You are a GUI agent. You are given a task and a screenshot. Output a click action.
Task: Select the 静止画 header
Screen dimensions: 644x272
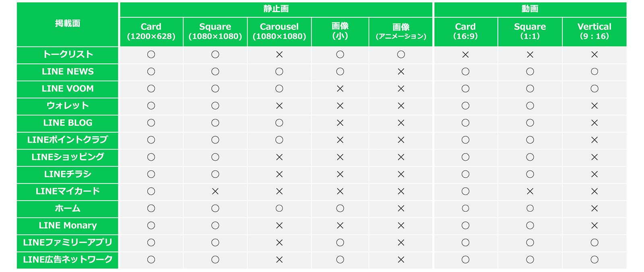(276, 9)
